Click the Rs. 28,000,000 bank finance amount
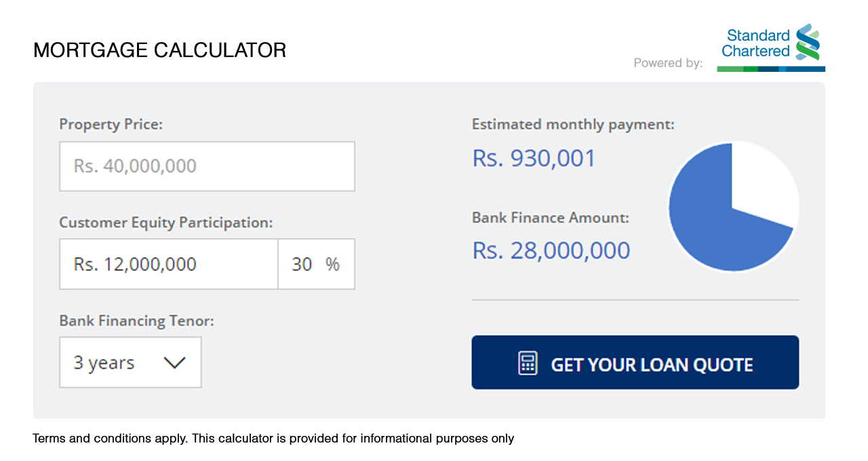Viewport: 868px width, 461px height. point(551,251)
